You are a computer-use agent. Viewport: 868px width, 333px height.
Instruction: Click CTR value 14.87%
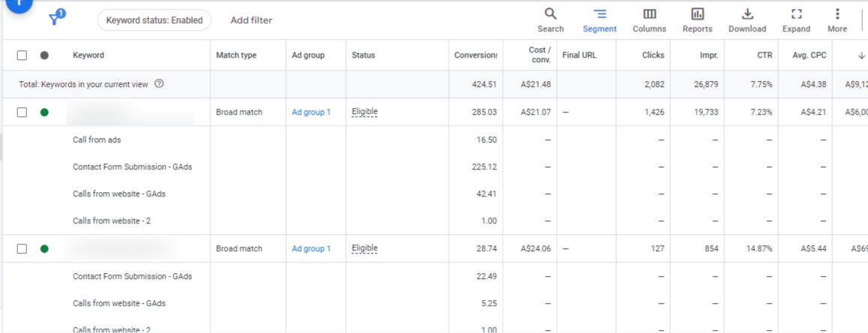[x=759, y=249]
